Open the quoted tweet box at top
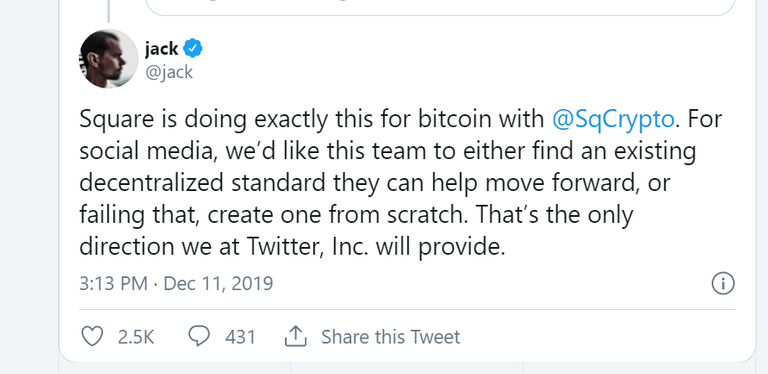 (440, 7)
